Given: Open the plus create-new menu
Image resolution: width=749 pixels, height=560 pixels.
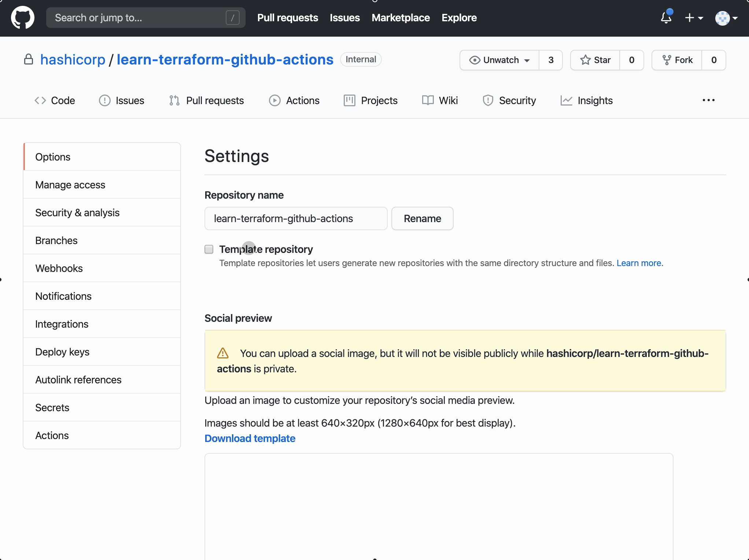Looking at the screenshot, I should pos(694,18).
